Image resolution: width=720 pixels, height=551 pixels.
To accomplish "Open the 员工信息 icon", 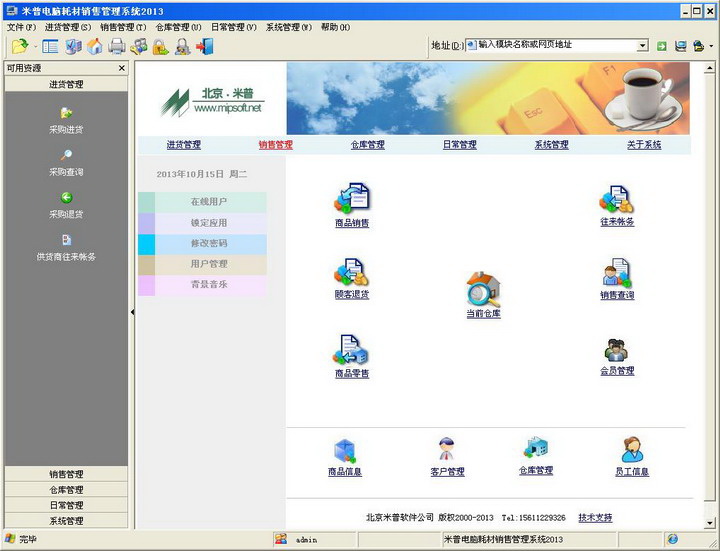I will click(x=632, y=450).
